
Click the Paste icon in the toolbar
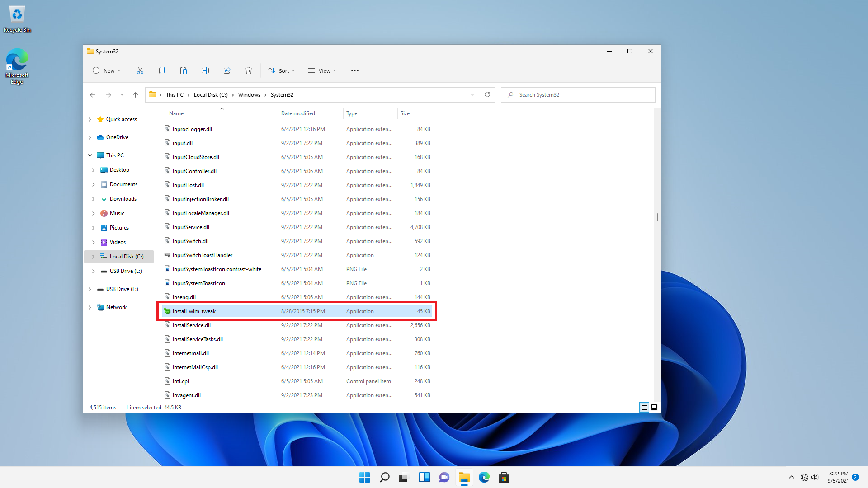click(x=184, y=70)
